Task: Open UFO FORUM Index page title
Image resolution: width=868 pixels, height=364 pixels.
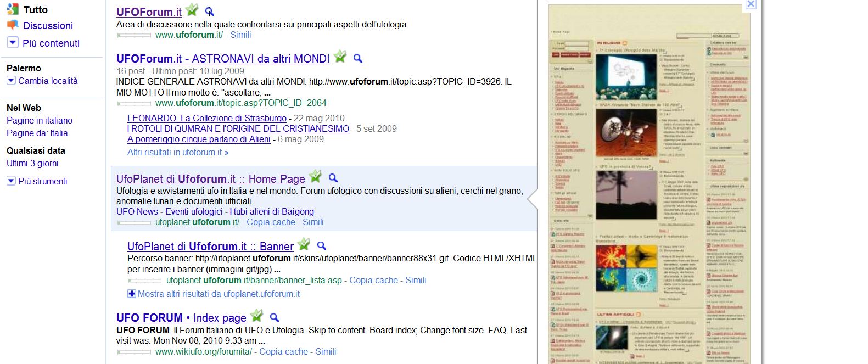Action: point(181,317)
